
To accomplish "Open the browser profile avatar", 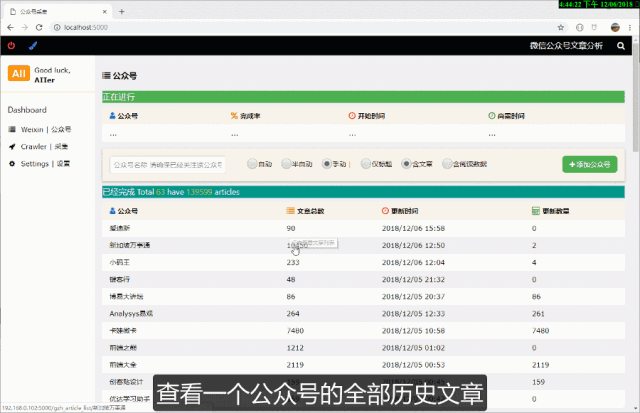I will tap(615, 27).
